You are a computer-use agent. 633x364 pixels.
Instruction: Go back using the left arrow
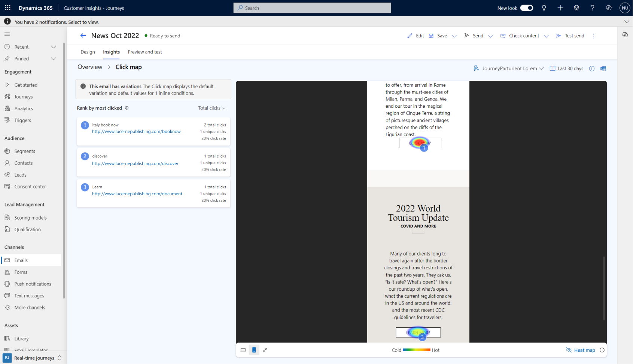tap(83, 36)
